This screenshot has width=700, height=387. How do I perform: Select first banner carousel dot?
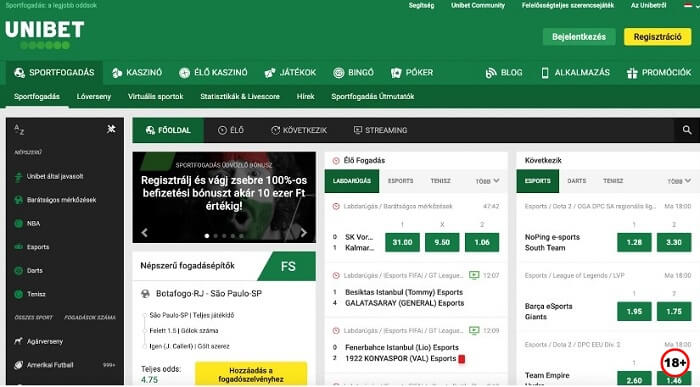207,236
